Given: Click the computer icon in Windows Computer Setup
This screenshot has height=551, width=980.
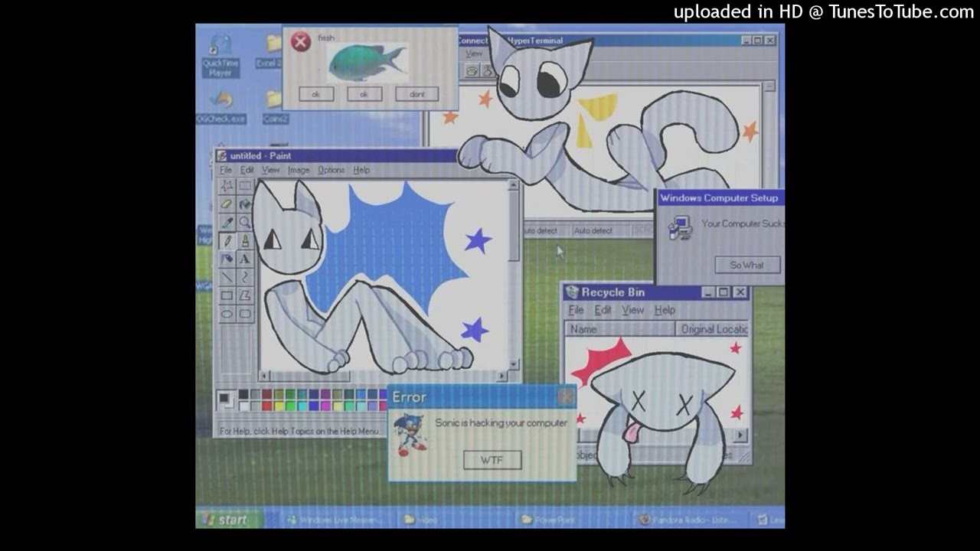Looking at the screenshot, I should click(679, 228).
